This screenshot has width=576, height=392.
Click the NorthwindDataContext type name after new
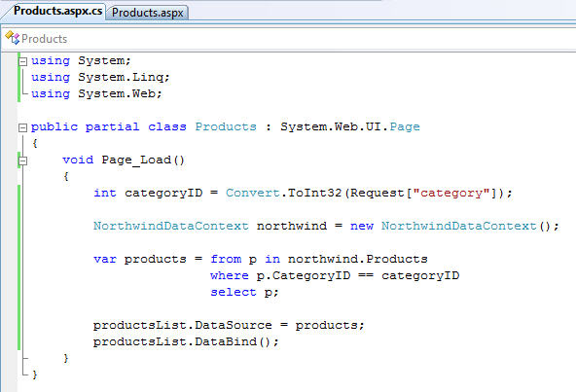[459, 226]
